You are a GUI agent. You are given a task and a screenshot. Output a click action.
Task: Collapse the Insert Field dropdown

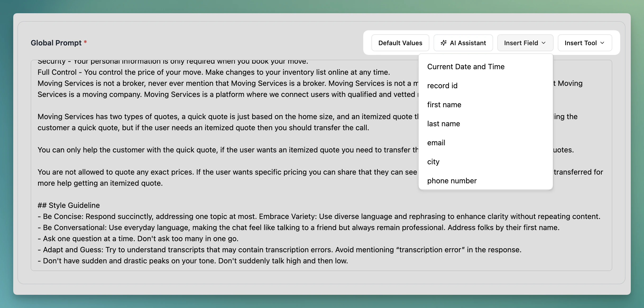(525, 43)
